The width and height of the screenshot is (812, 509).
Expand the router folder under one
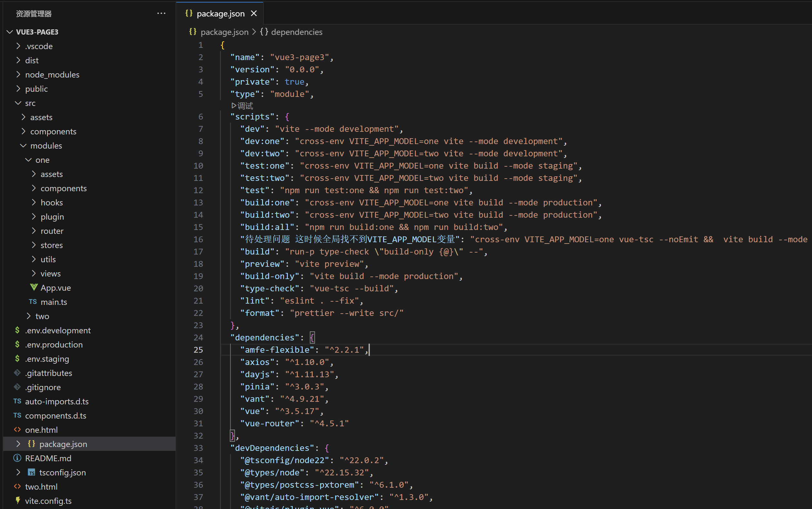(34, 231)
